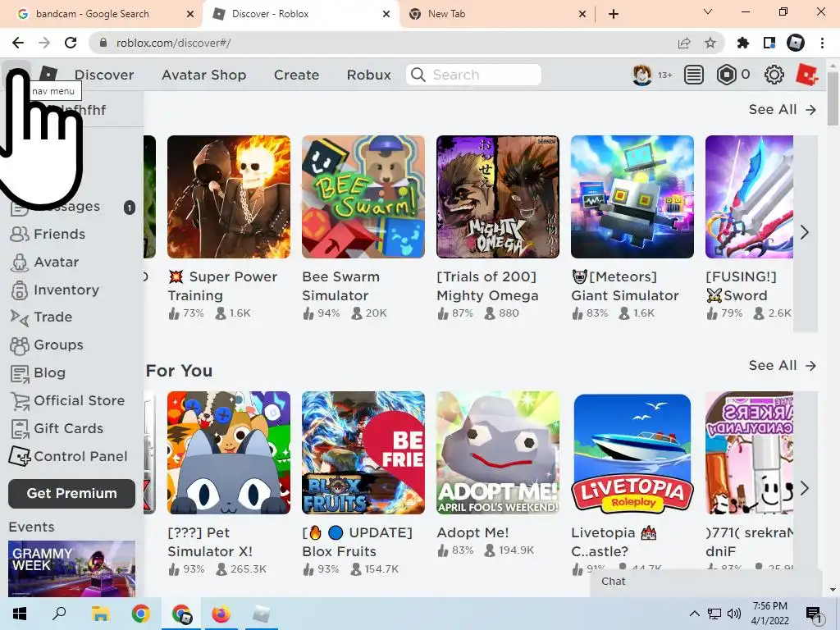
Task: Open the Chat panel
Action: coord(707,582)
